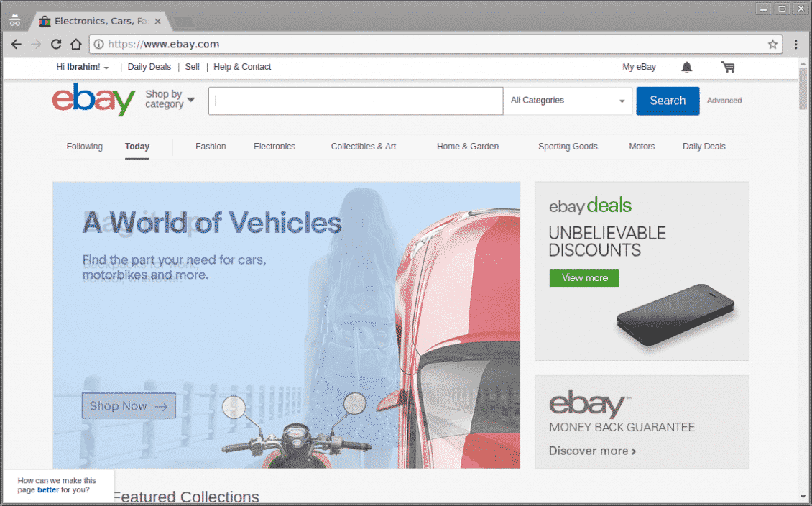The height and width of the screenshot is (506, 812).
Task: Open Daily Deals in the category bar
Action: point(704,147)
